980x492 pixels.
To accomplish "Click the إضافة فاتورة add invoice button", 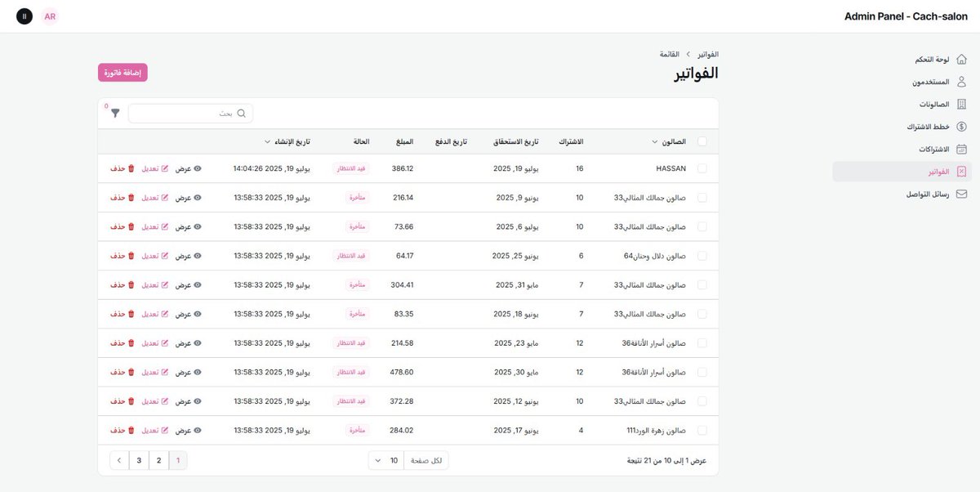I will click(122, 73).
